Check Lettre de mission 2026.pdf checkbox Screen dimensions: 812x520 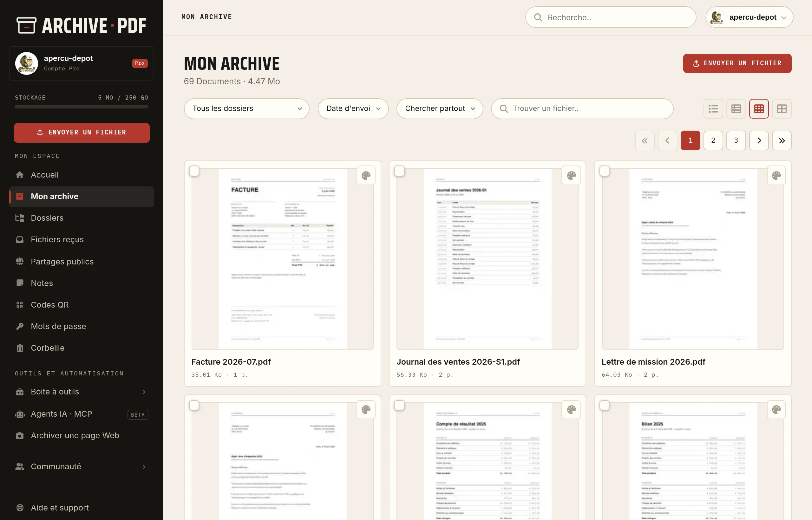tap(604, 171)
